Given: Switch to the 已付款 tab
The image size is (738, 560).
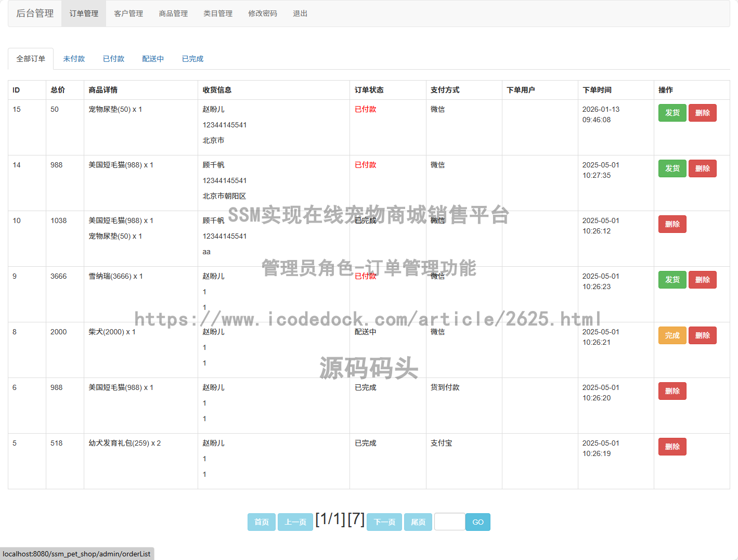Looking at the screenshot, I should (113, 59).
